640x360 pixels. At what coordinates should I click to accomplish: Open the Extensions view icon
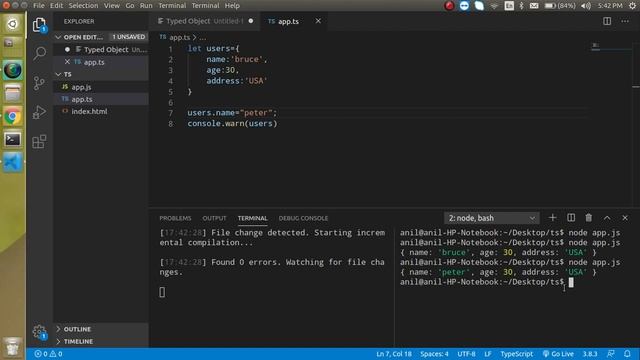coord(39,142)
